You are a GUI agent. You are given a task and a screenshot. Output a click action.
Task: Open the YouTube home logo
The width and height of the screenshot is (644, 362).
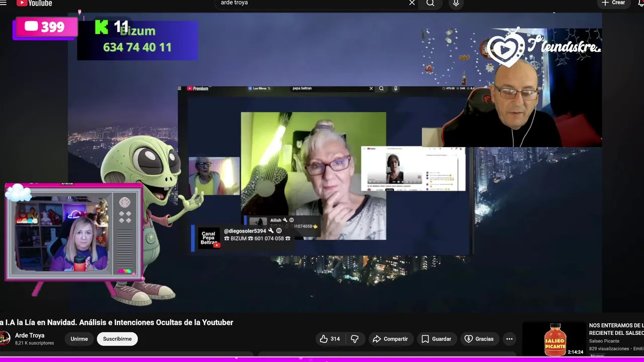(x=34, y=3)
